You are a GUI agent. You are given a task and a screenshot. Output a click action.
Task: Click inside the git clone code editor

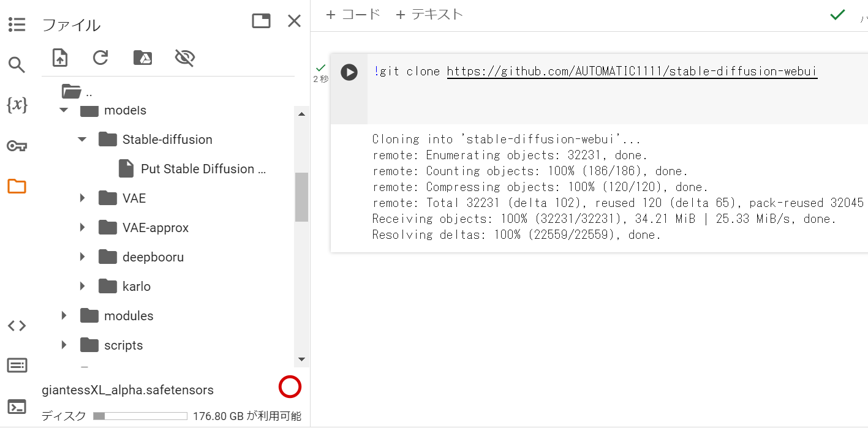(617, 89)
